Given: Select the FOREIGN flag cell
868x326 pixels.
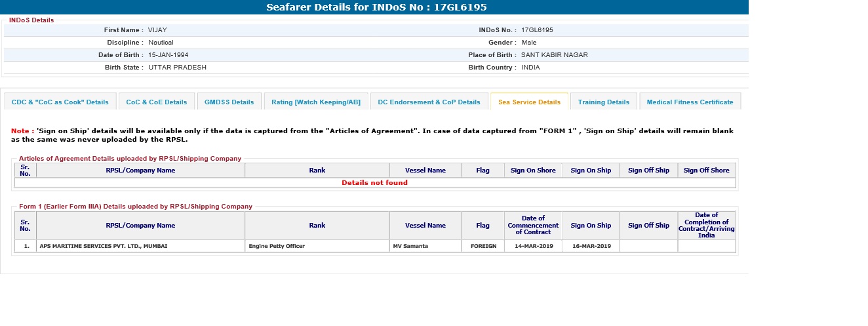Looking at the screenshot, I should (483, 246).
